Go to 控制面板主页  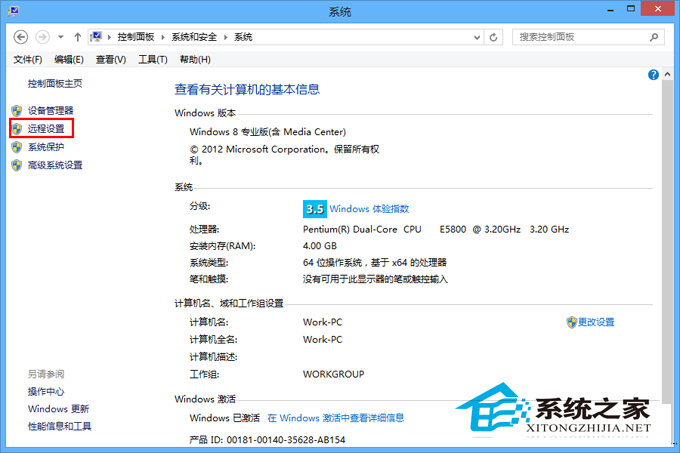(x=55, y=84)
